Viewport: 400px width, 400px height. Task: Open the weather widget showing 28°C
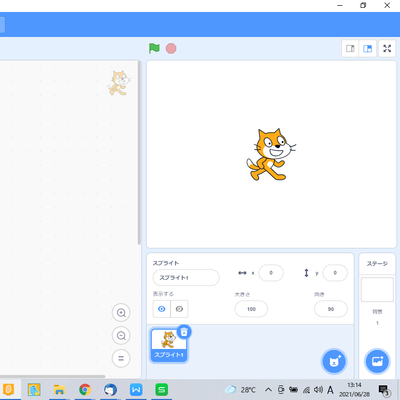click(241, 389)
